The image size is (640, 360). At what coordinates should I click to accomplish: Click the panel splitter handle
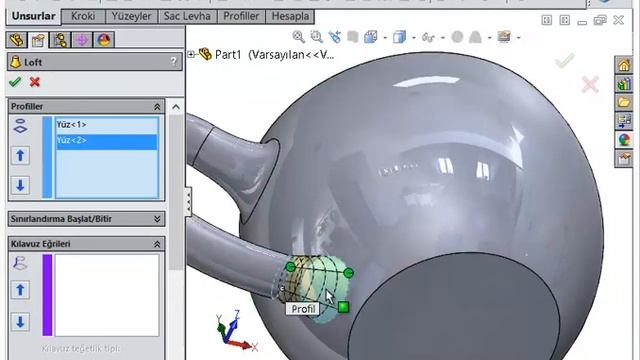tap(188, 202)
